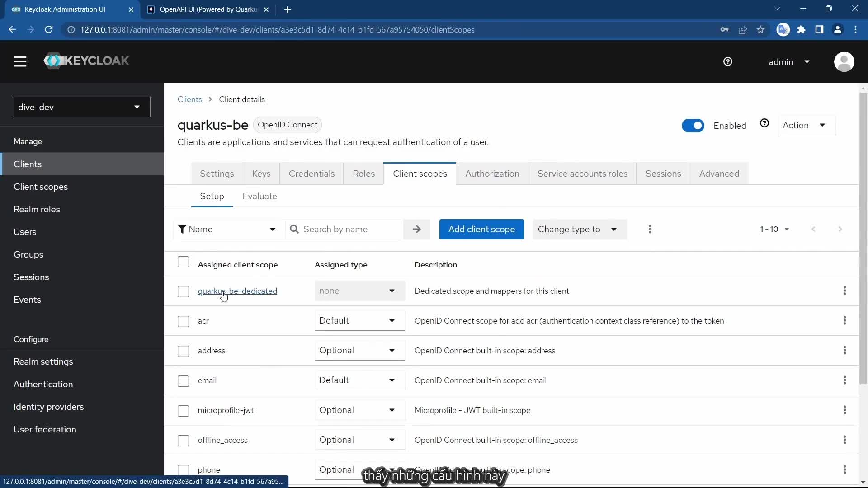Screen dimensions: 868x488
Task: Click the help question mark icon in header
Action: click(727, 62)
